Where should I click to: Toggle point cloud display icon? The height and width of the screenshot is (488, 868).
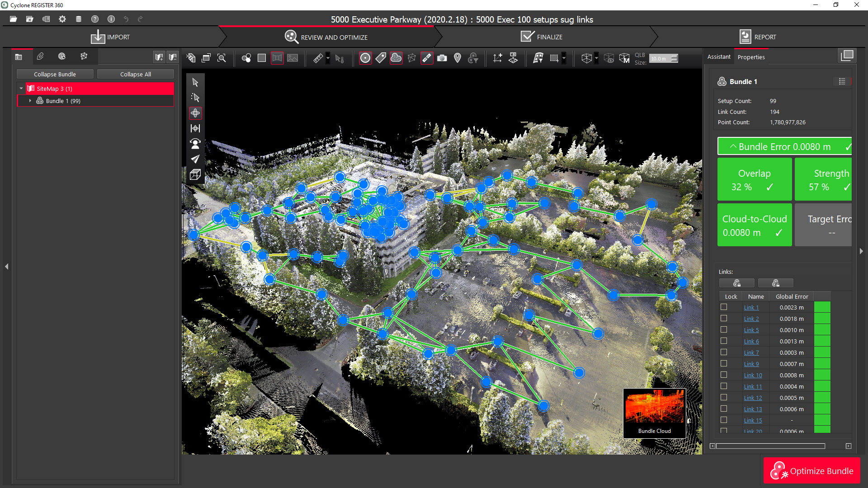pos(396,58)
